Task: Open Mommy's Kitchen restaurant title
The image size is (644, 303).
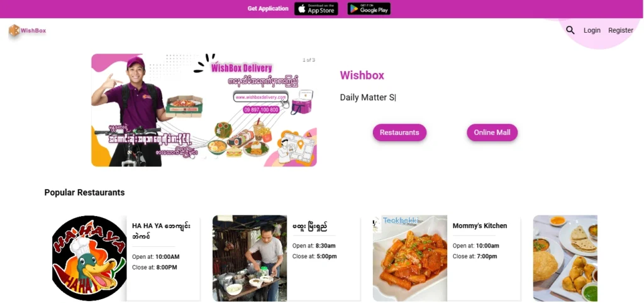Action: coord(480,226)
